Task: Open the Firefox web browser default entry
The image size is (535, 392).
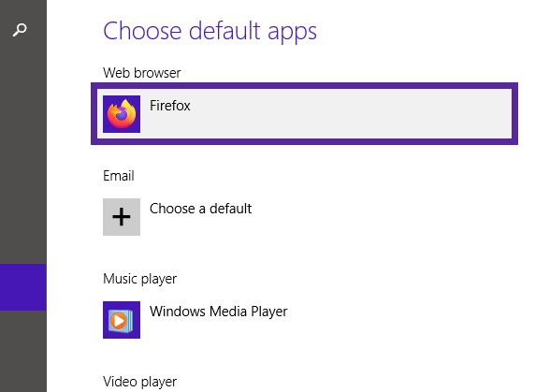Action: (304, 113)
